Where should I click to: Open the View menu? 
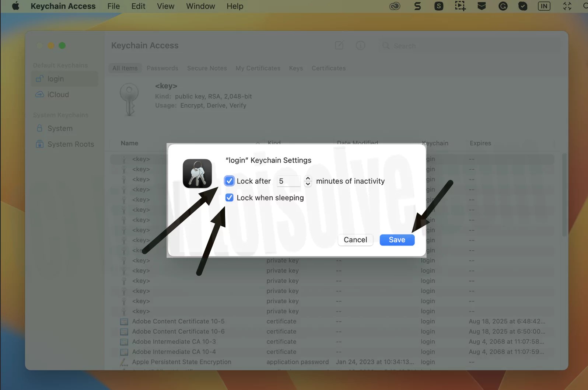click(165, 6)
